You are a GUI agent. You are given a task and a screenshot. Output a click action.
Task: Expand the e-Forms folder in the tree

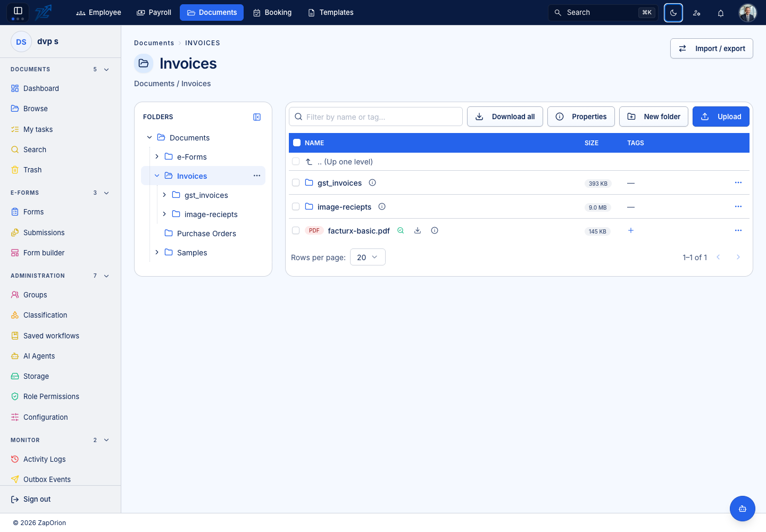pos(157,156)
